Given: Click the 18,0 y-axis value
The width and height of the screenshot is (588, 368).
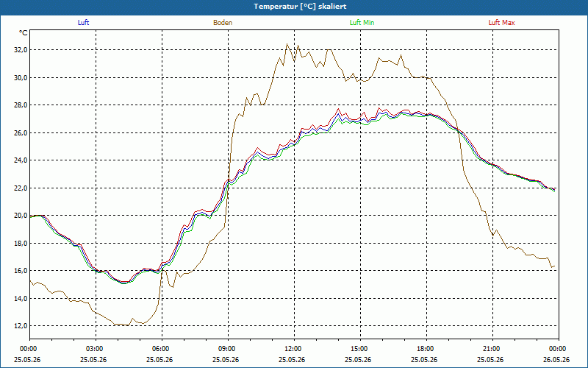Looking at the screenshot, I should point(21,244).
